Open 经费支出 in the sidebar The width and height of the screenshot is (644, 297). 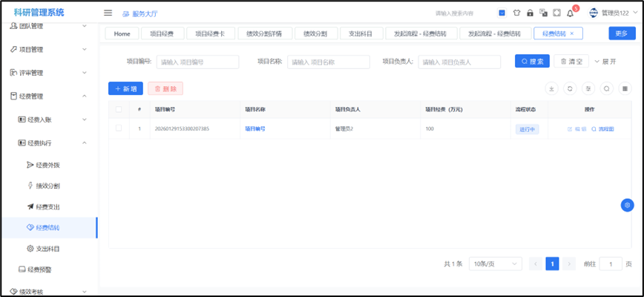pos(47,206)
